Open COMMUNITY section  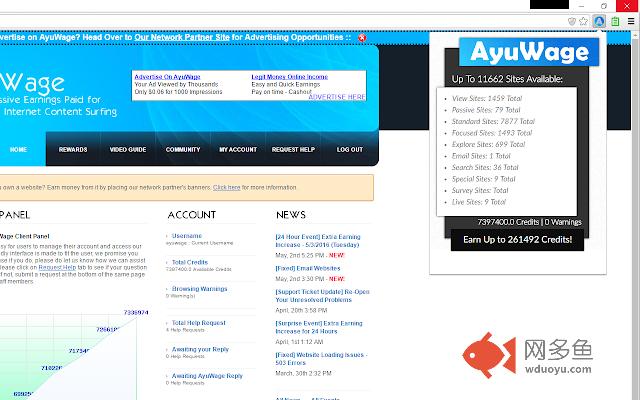pos(183,149)
